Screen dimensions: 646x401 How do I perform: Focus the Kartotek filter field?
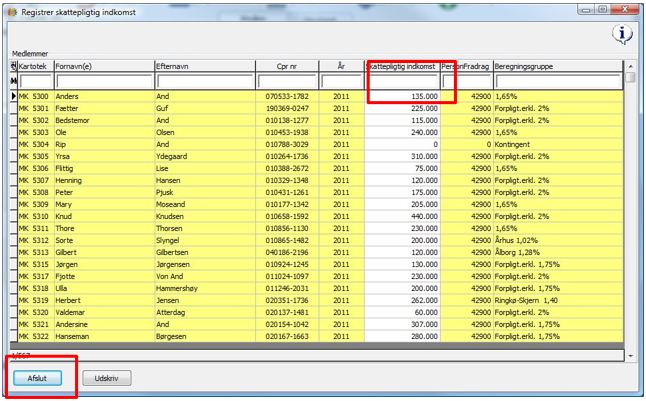point(36,82)
